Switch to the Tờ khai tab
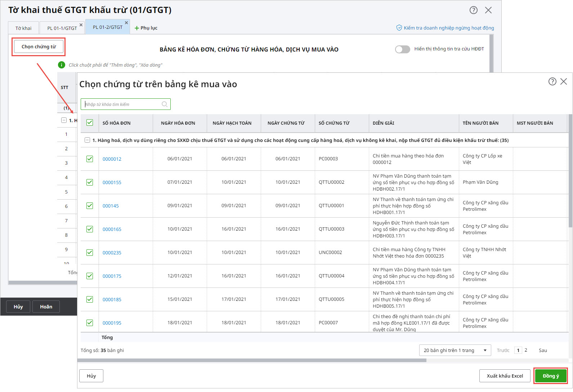The height and width of the screenshot is (392, 573). [23, 28]
